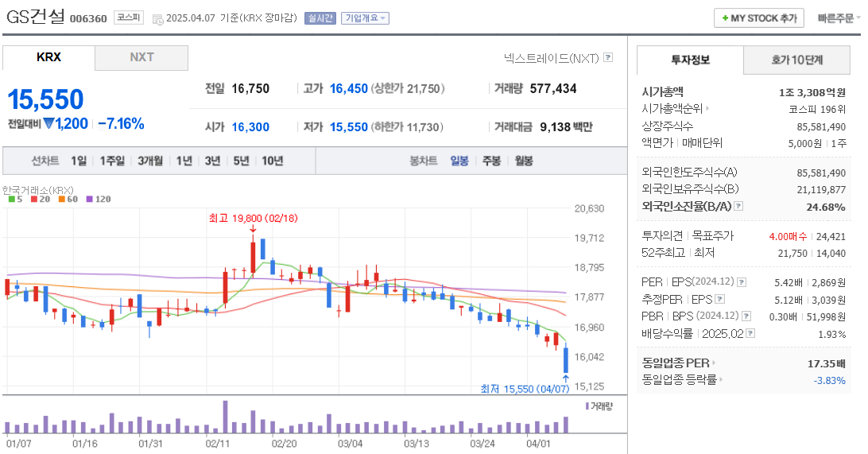868x454 pixels.
Task: Click the 동일업종 등락률 value -3.83%
Action: coord(829,380)
